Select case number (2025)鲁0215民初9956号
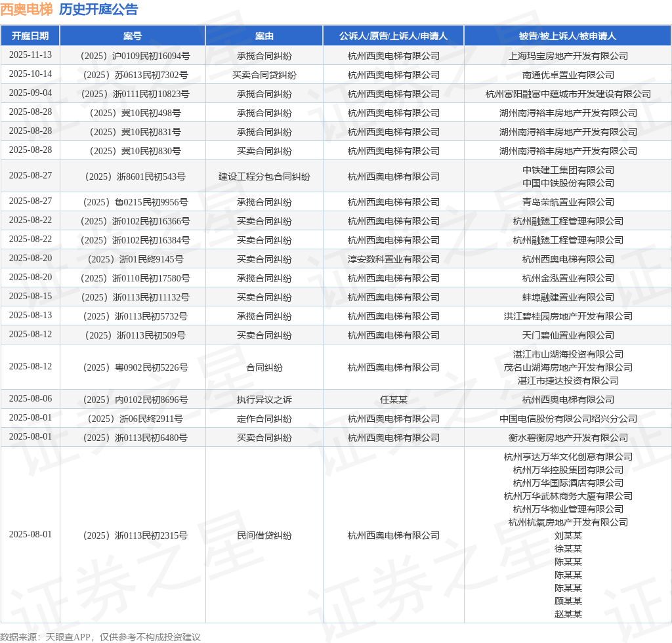This screenshot has height=643, width=672. [x=135, y=202]
